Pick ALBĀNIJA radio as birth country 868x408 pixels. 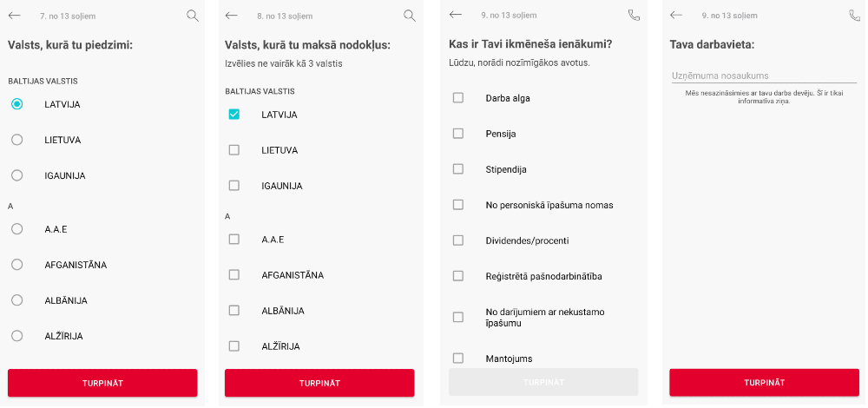click(17, 300)
